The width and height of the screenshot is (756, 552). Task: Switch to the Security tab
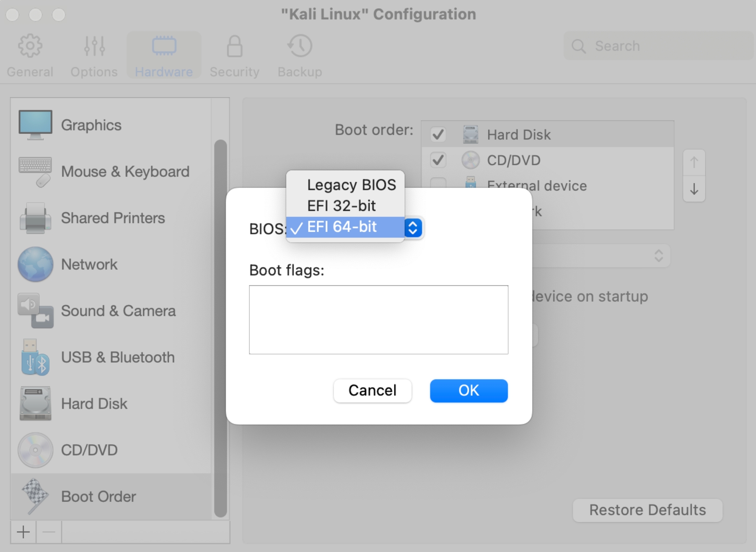coord(234,55)
